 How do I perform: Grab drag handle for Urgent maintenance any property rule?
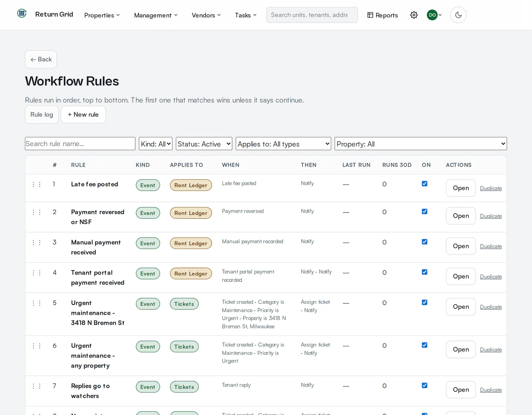tap(36, 346)
